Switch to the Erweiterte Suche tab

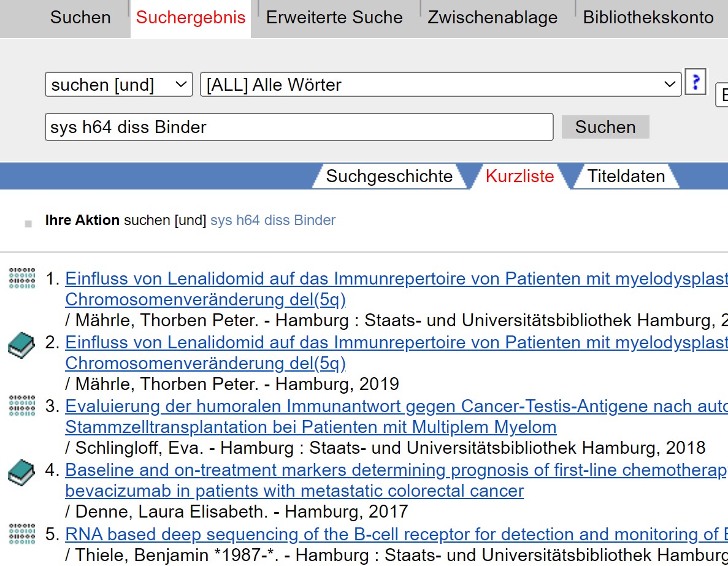coord(334,18)
